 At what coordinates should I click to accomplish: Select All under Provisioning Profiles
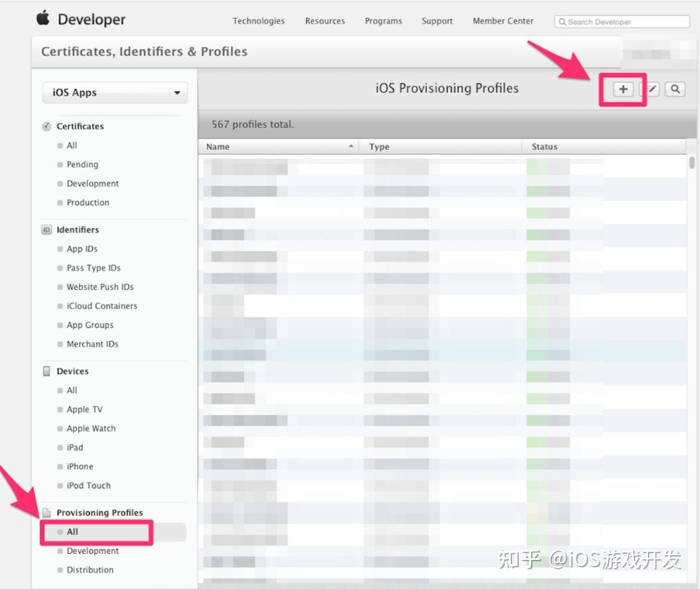click(x=72, y=532)
